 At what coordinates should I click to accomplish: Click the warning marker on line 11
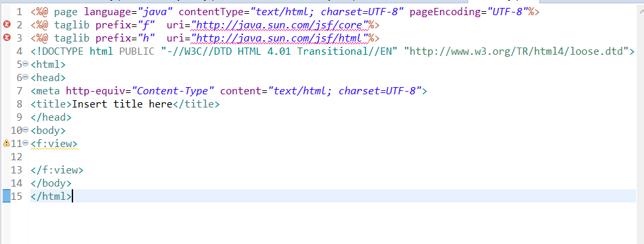pyautogui.click(x=6, y=143)
